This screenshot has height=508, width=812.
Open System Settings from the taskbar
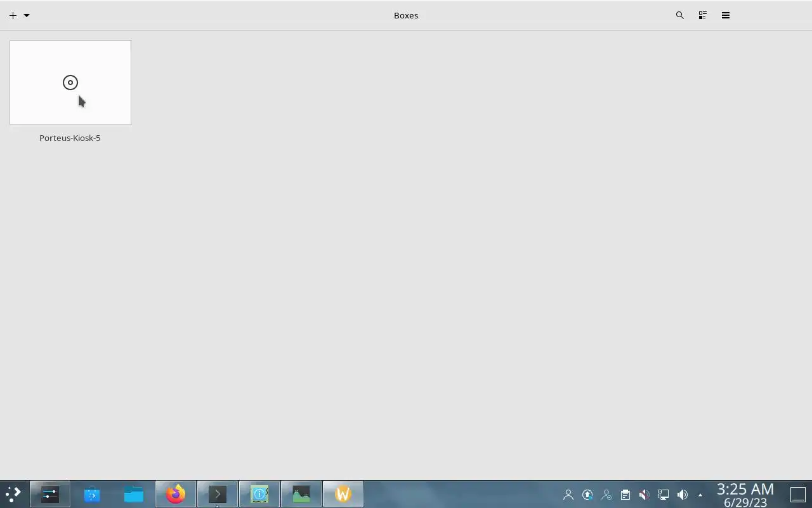[49, 494]
